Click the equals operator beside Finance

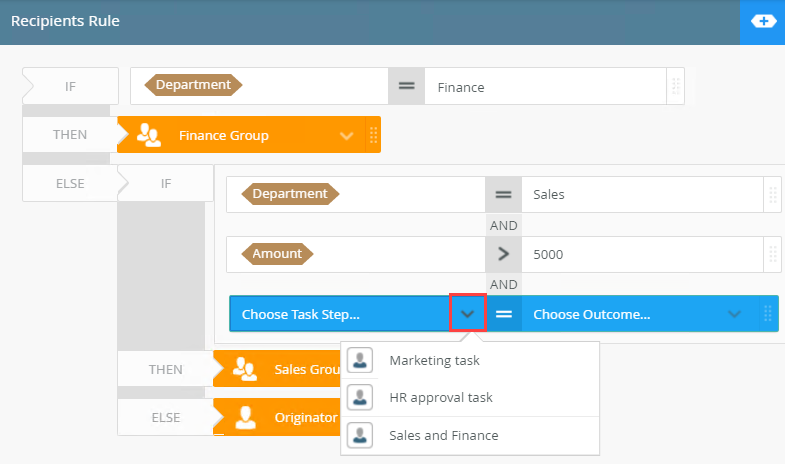[406, 86]
